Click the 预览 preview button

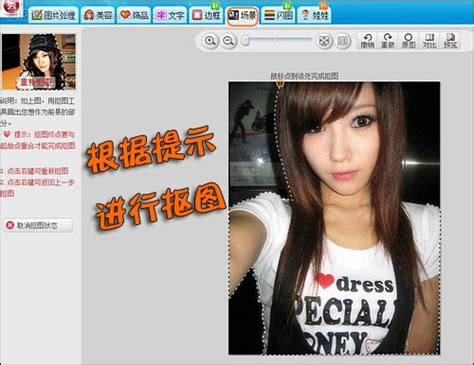point(450,41)
